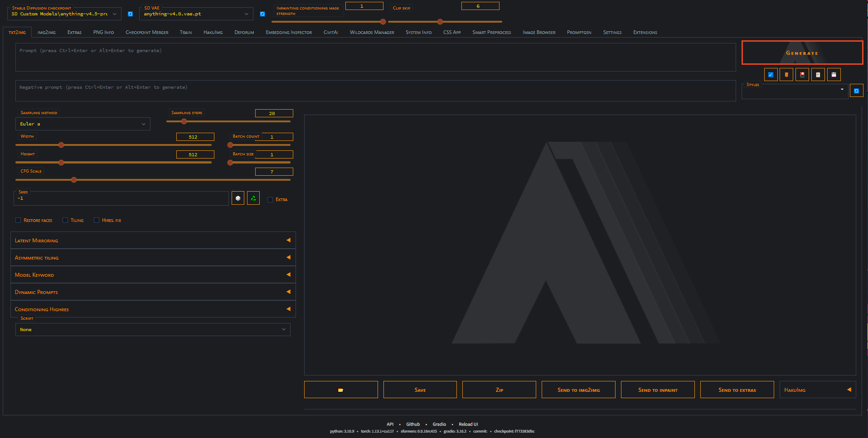Click into the Negative prompt box
Screen dimensions: 868x438
[x=375, y=91]
